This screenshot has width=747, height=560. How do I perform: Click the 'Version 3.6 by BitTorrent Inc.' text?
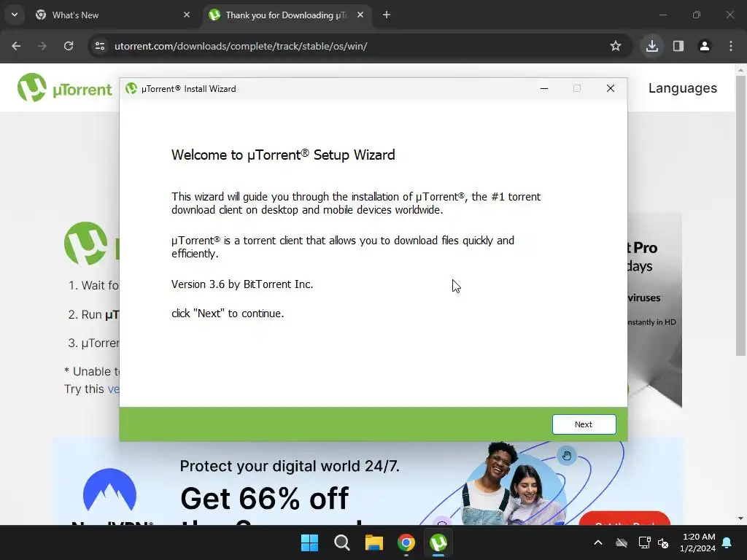pyautogui.click(x=242, y=284)
